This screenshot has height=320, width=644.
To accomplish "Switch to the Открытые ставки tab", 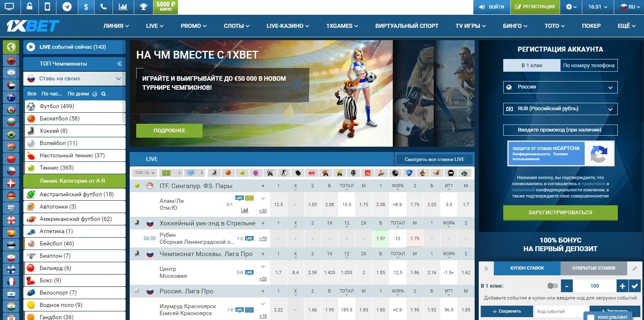I will (x=594, y=268).
